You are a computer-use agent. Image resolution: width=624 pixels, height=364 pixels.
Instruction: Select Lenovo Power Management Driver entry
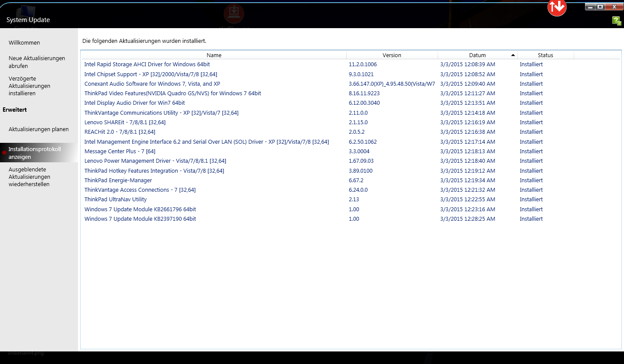[x=155, y=161]
